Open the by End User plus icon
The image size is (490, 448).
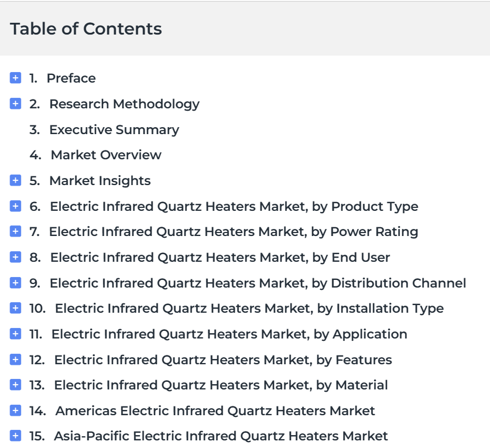coord(15,257)
